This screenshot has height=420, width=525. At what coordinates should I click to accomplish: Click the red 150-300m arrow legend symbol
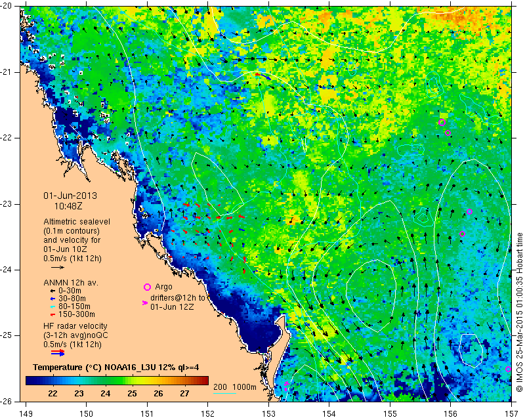pos(52,315)
